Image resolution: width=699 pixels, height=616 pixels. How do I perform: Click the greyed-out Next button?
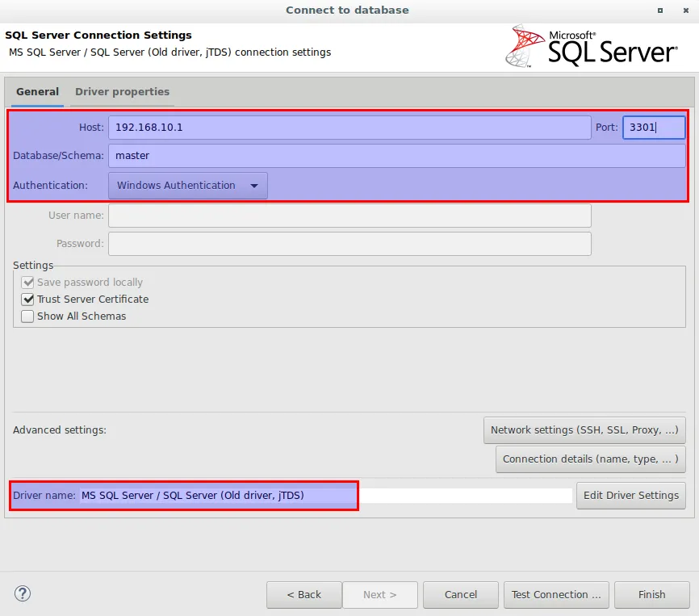pyautogui.click(x=380, y=595)
